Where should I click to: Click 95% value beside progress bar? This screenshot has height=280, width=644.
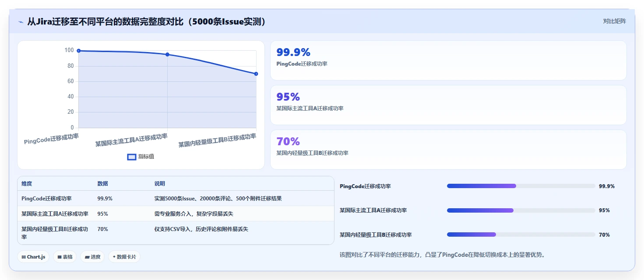click(x=604, y=210)
